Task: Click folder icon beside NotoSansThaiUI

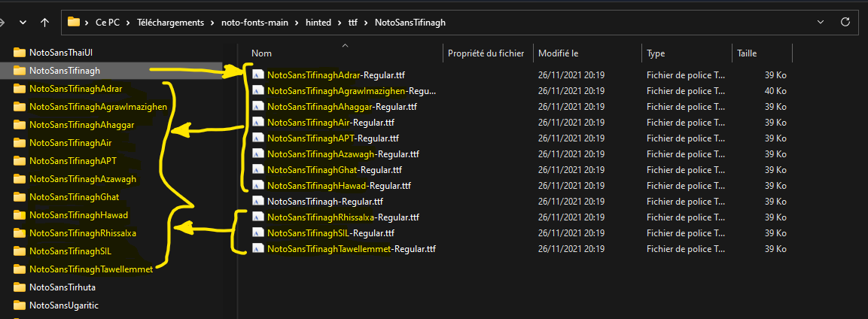Action: (20, 53)
